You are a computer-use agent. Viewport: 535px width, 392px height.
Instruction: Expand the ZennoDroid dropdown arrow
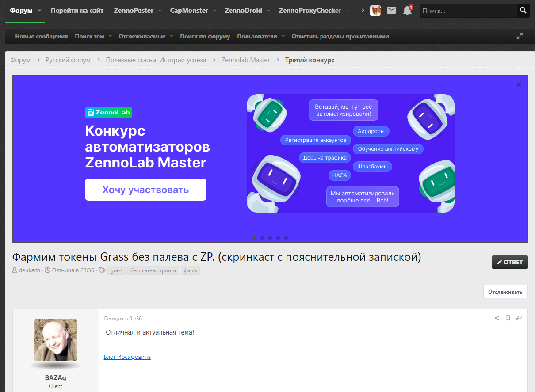(268, 11)
